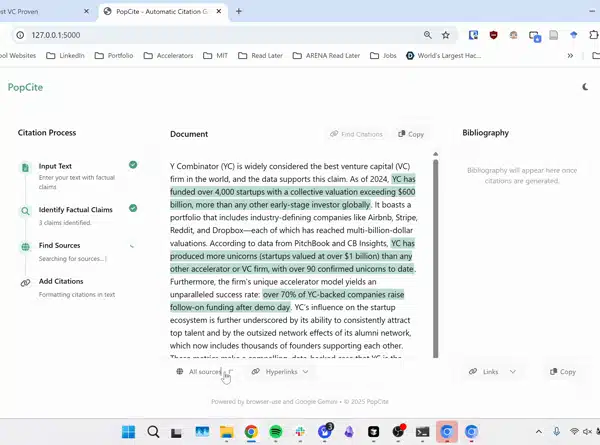Viewport: 600px width, 445px height.
Task: Open Spotify from the taskbar
Action: click(x=276, y=432)
